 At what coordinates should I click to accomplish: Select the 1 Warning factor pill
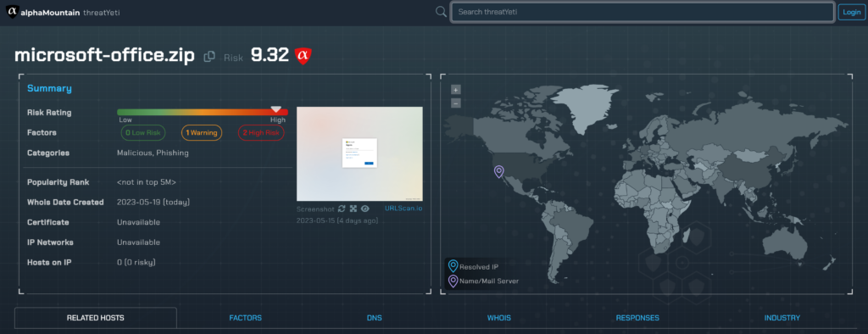202,133
